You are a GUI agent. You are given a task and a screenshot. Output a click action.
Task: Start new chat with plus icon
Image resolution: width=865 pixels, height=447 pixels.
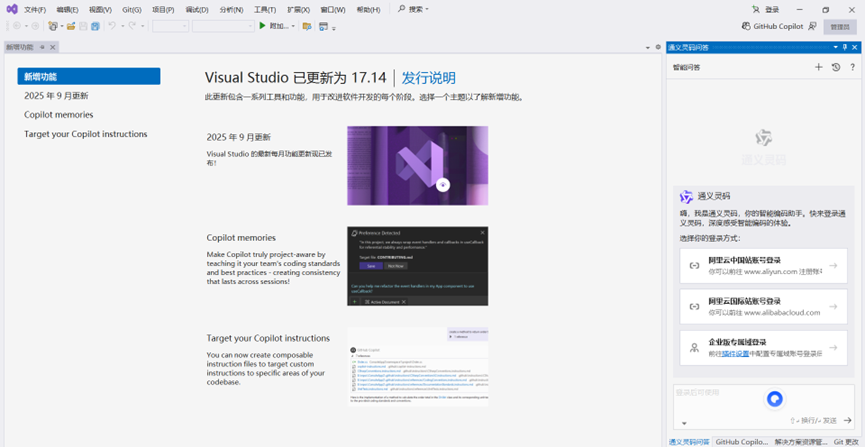[x=819, y=67]
